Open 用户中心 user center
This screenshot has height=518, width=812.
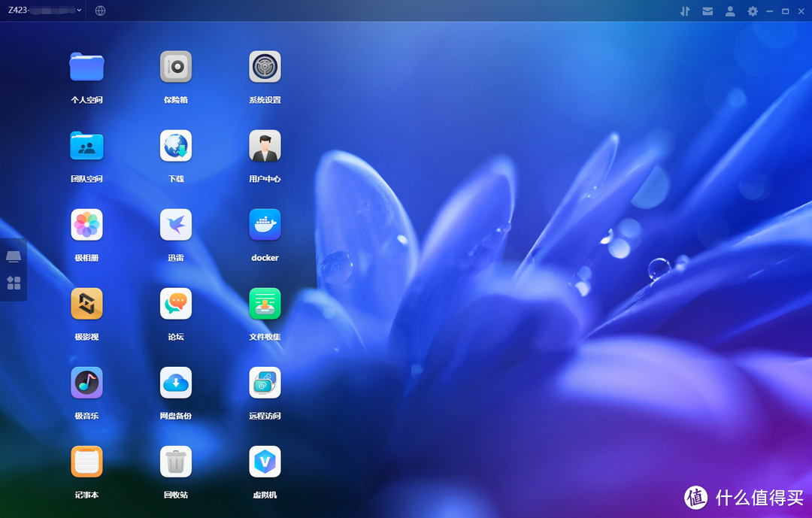[265, 146]
